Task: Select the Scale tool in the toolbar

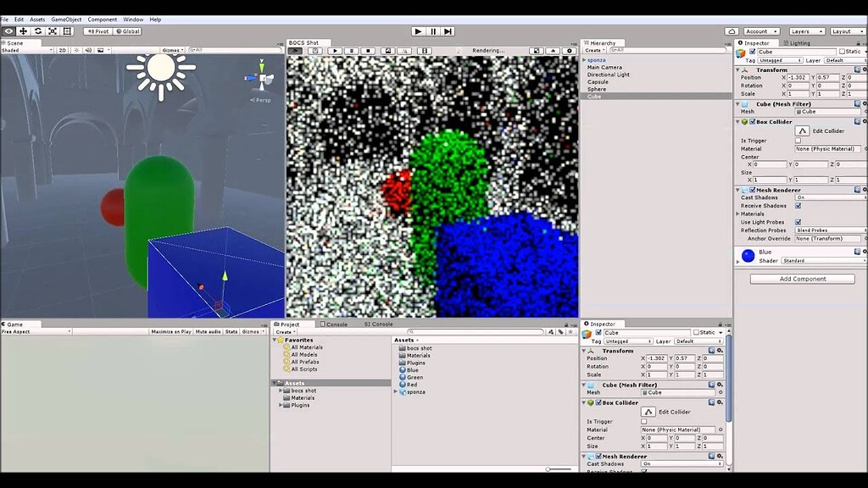Action: [52, 30]
